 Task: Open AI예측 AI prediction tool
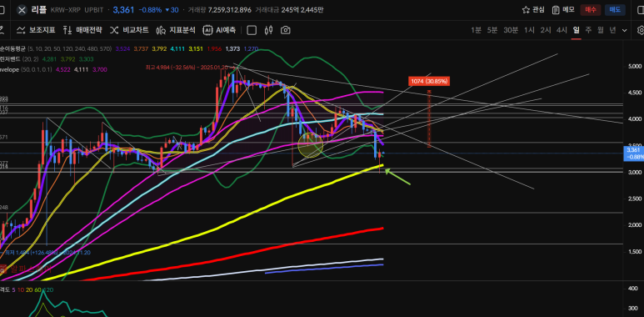click(x=219, y=30)
